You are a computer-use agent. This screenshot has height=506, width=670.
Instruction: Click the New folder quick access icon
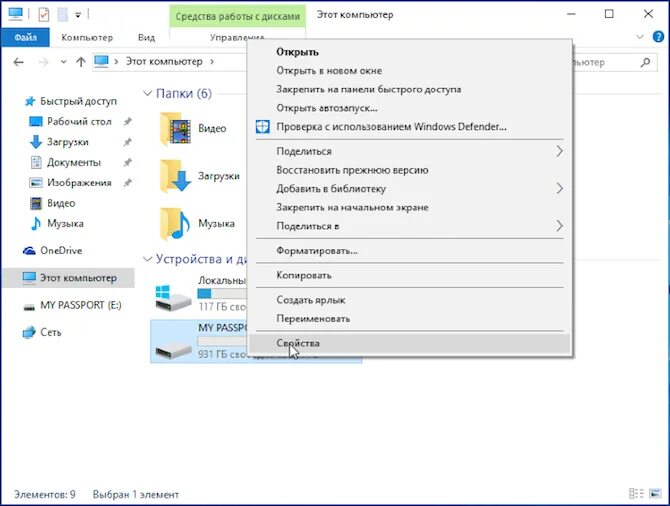[x=63, y=15]
